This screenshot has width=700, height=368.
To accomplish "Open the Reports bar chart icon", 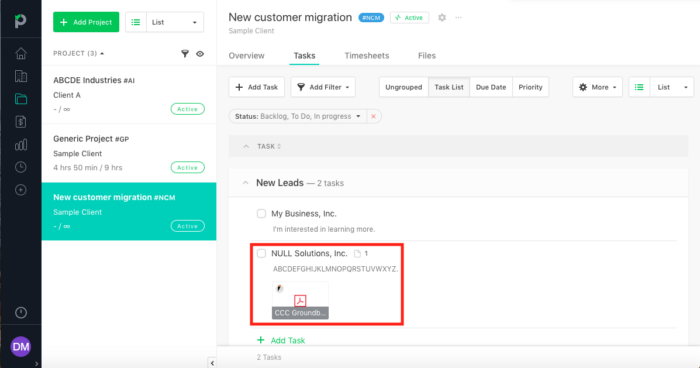I will point(21,144).
